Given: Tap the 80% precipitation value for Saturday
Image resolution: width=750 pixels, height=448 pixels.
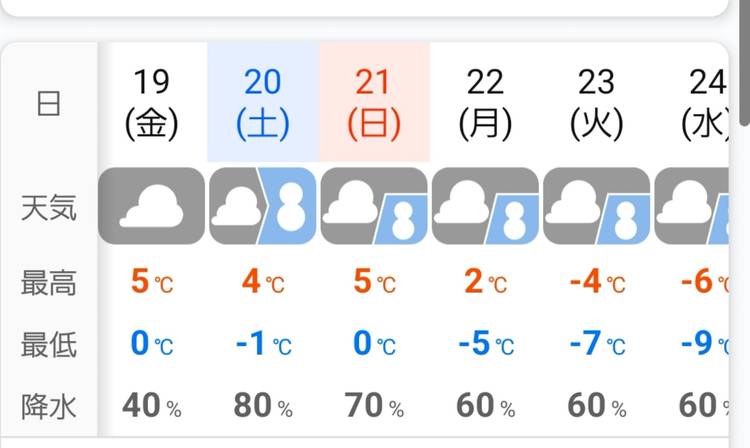Looking at the screenshot, I should tap(263, 406).
